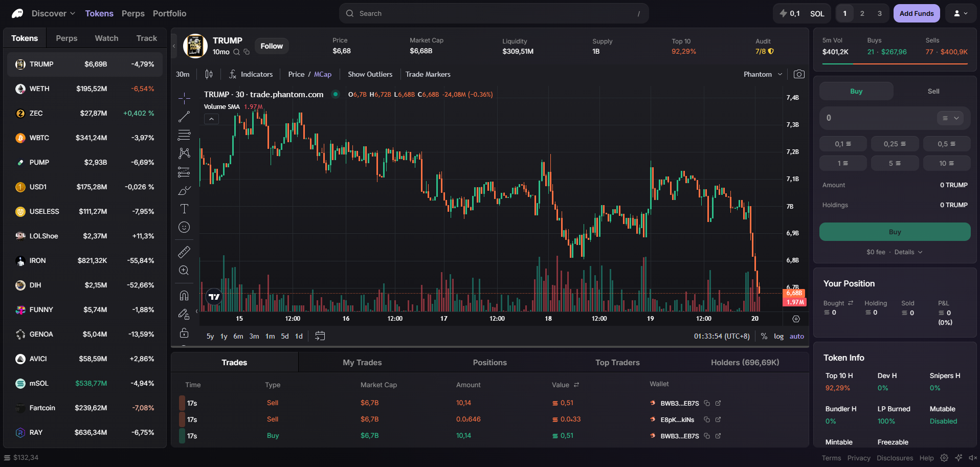The height and width of the screenshot is (467, 980).
Task: Switch chart display to MCap
Action: point(323,74)
